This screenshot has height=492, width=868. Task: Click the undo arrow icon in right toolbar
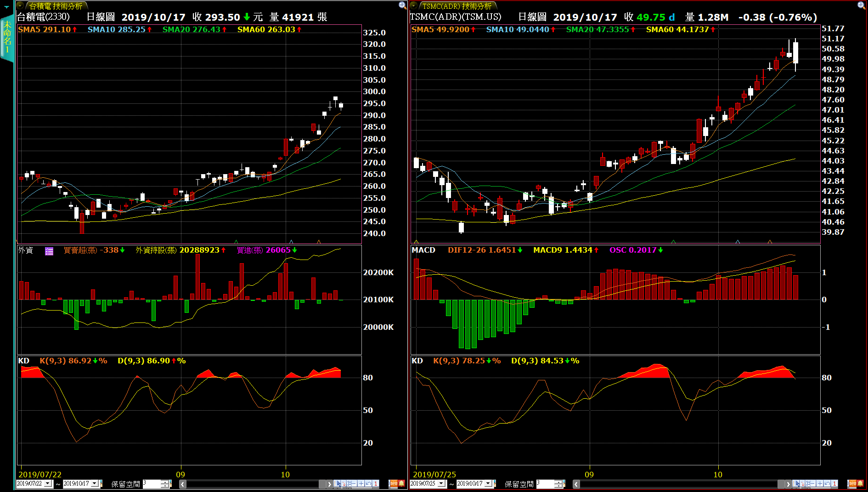[827, 483]
